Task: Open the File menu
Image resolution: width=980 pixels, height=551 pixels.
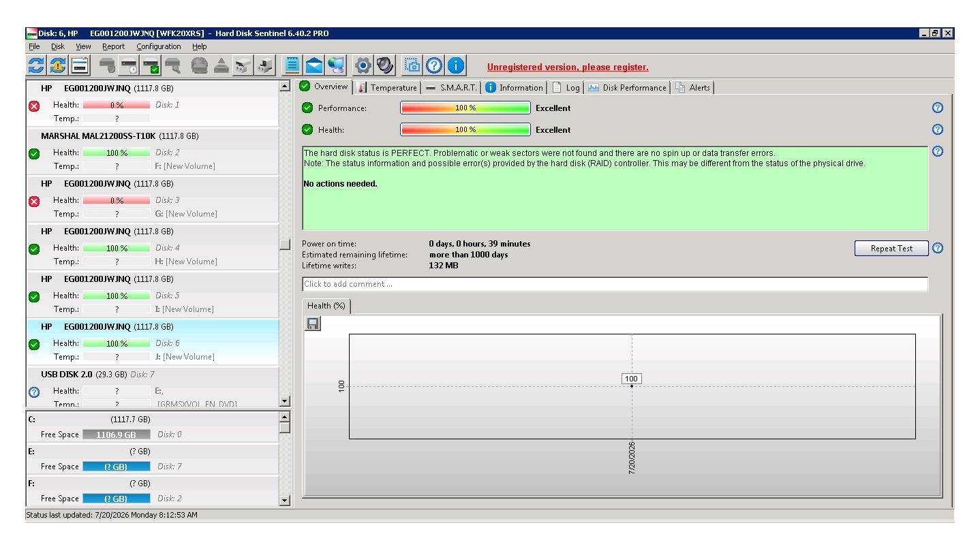Action: [34, 46]
